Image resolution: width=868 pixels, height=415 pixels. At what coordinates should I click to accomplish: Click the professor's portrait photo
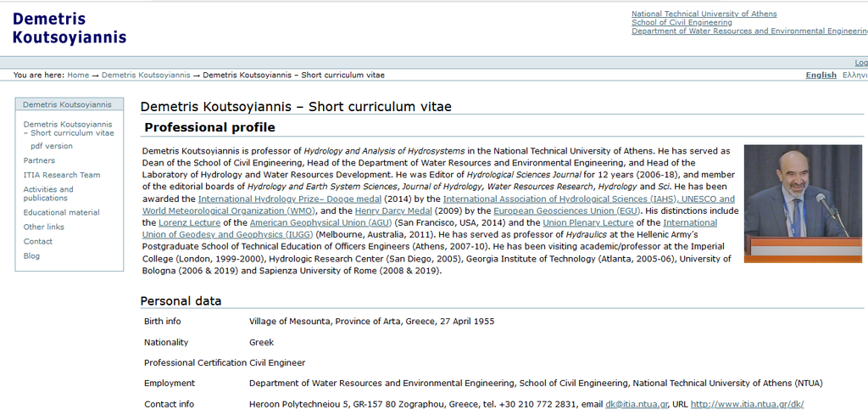(803, 204)
